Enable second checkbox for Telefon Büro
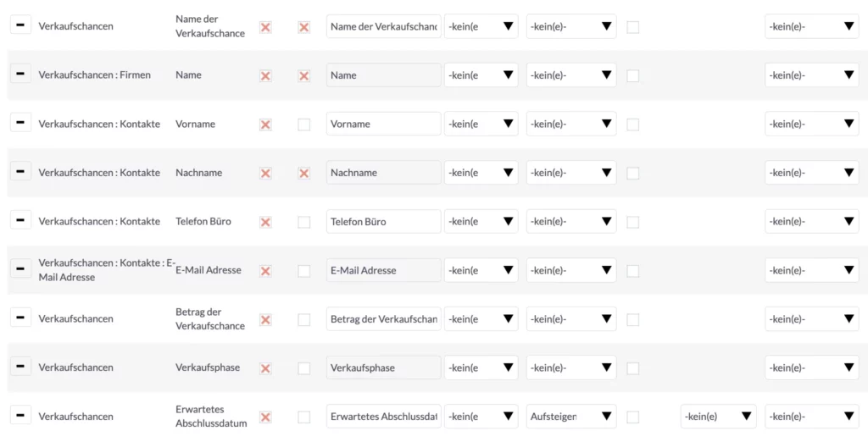Screen dimensions: 868x442 click(x=304, y=222)
